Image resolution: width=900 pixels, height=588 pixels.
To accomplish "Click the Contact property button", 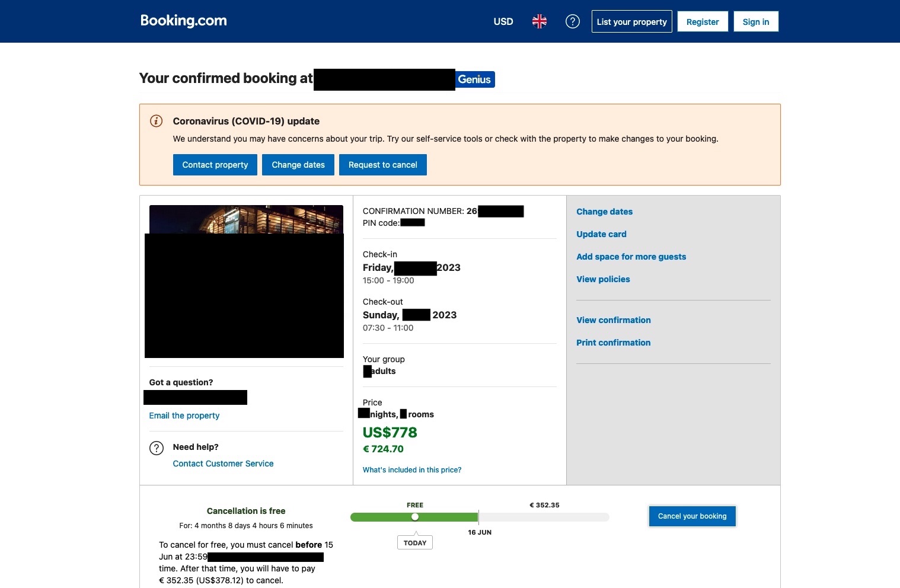I will 215,165.
